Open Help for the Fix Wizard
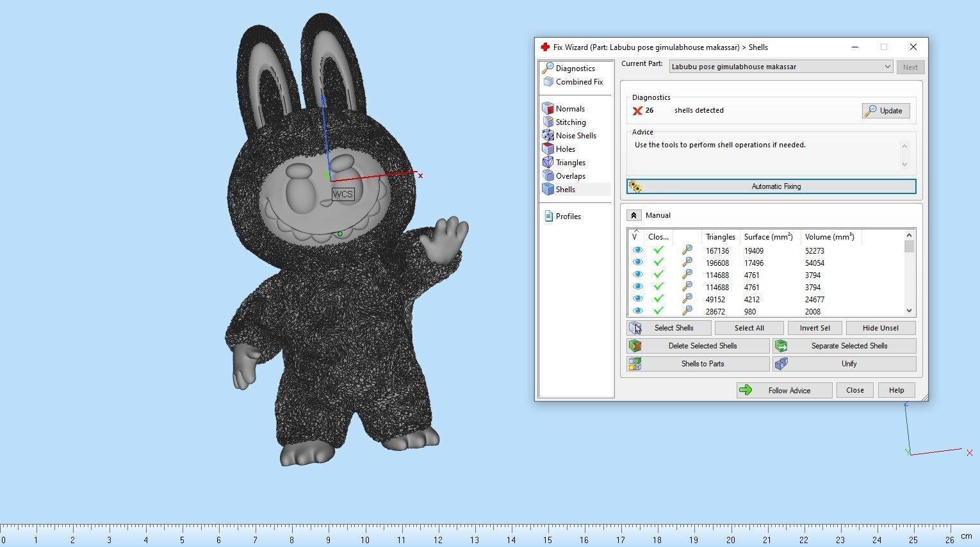 coord(896,390)
